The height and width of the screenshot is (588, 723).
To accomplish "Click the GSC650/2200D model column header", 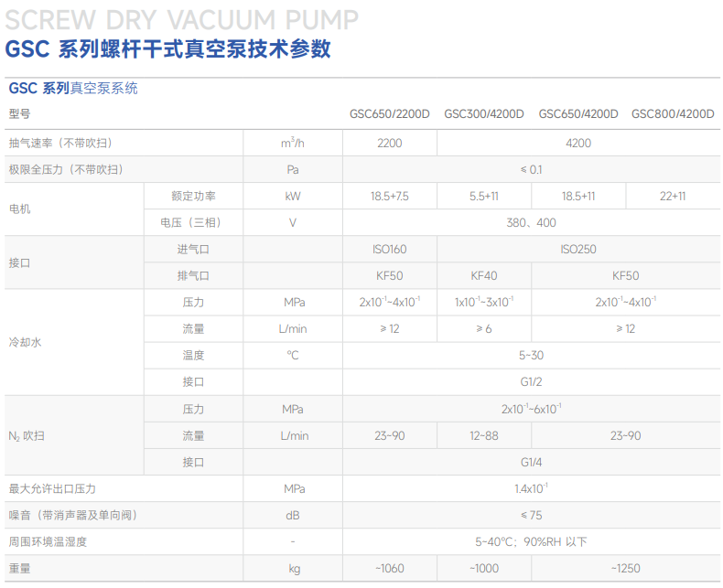I will coord(389,114).
